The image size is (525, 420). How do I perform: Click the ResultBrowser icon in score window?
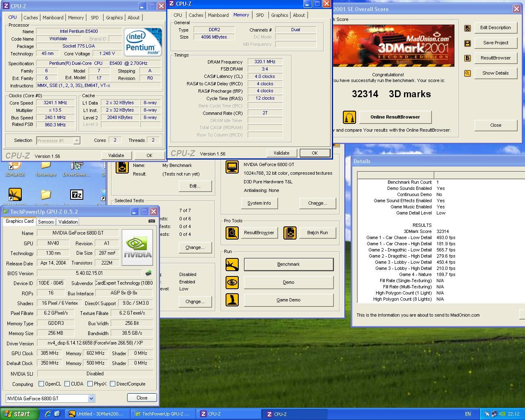(x=468, y=58)
